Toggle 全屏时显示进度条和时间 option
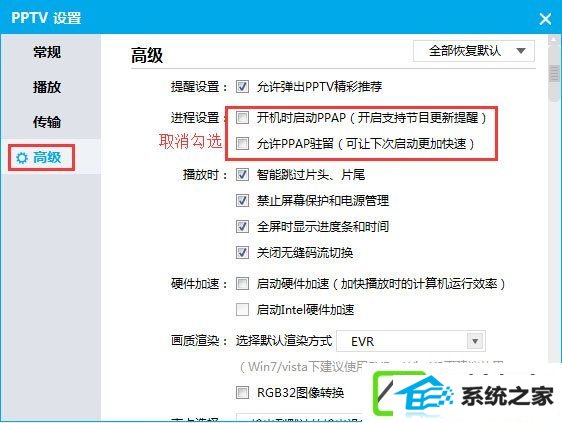This screenshot has width=562, height=423. coord(242,227)
